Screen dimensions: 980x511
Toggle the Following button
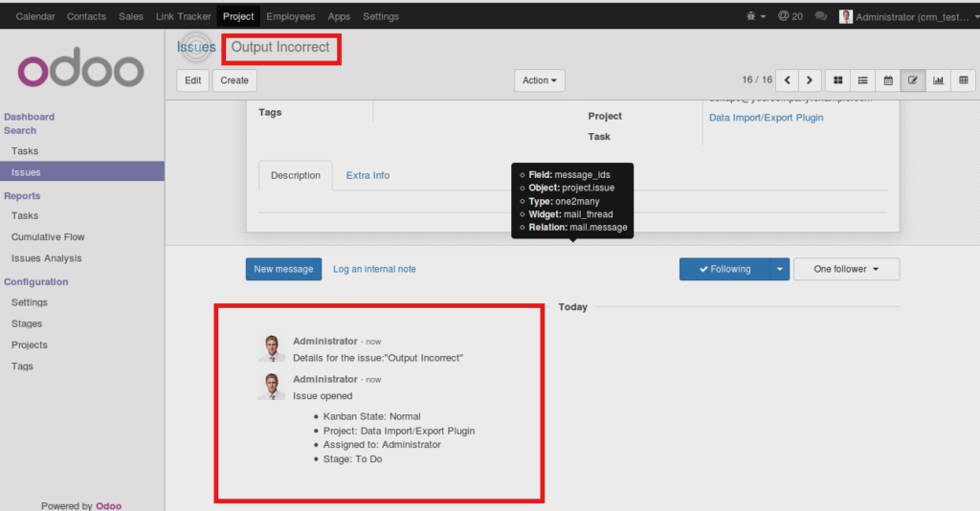[725, 269]
